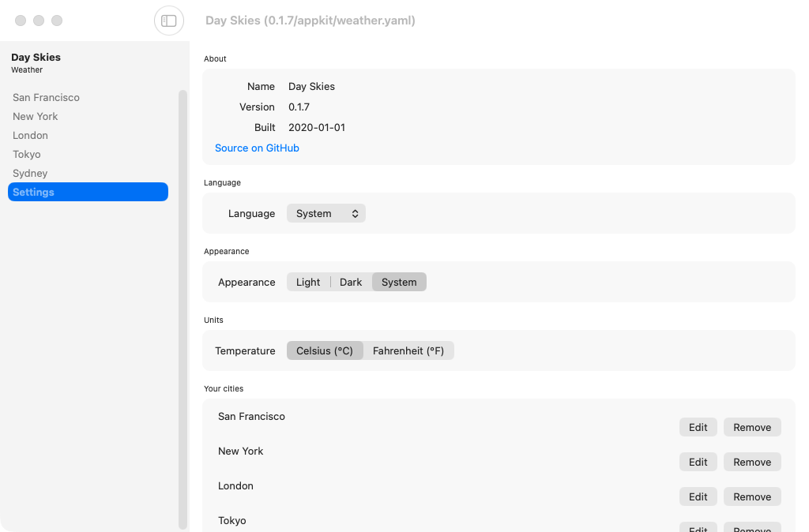Click the sidebar vertical scrollbar

click(182, 309)
